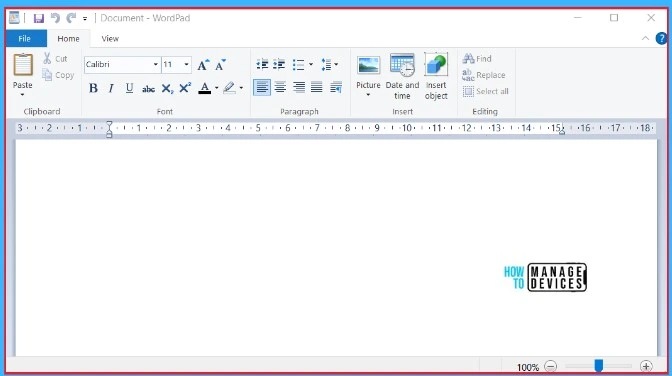
Task: Click the Picture insert icon
Action: coord(368,66)
